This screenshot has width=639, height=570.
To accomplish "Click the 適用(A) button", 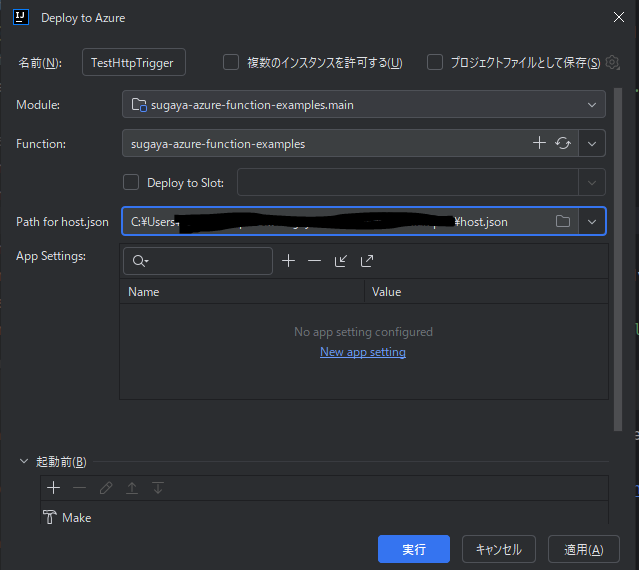I will pyautogui.click(x=584, y=549).
